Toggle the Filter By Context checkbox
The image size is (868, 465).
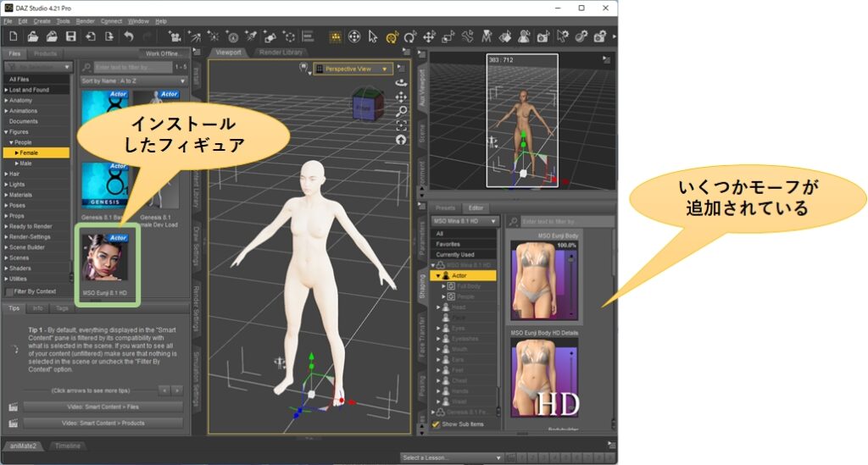pos(8,291)
